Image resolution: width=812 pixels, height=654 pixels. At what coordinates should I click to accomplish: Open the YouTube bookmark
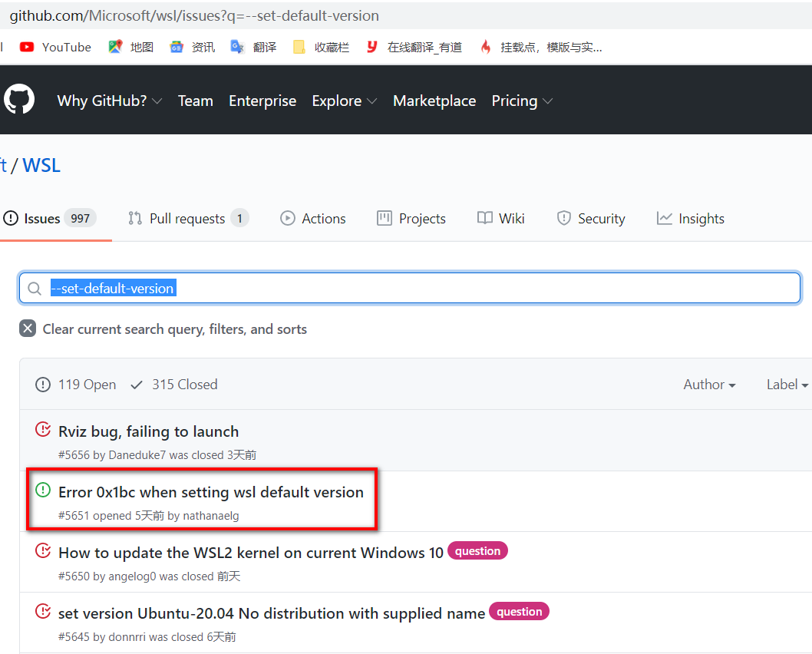[x=55, y=47]
